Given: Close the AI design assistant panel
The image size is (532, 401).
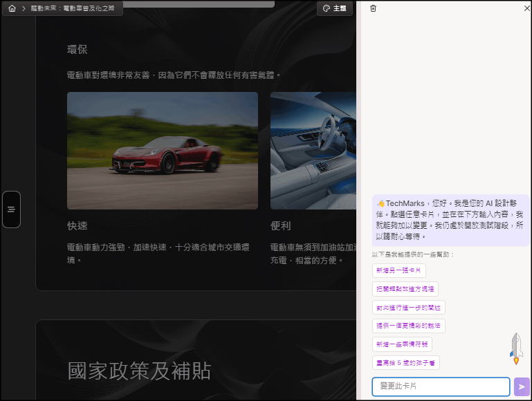Looking at the screenshot, I should (x=526, y=8).
